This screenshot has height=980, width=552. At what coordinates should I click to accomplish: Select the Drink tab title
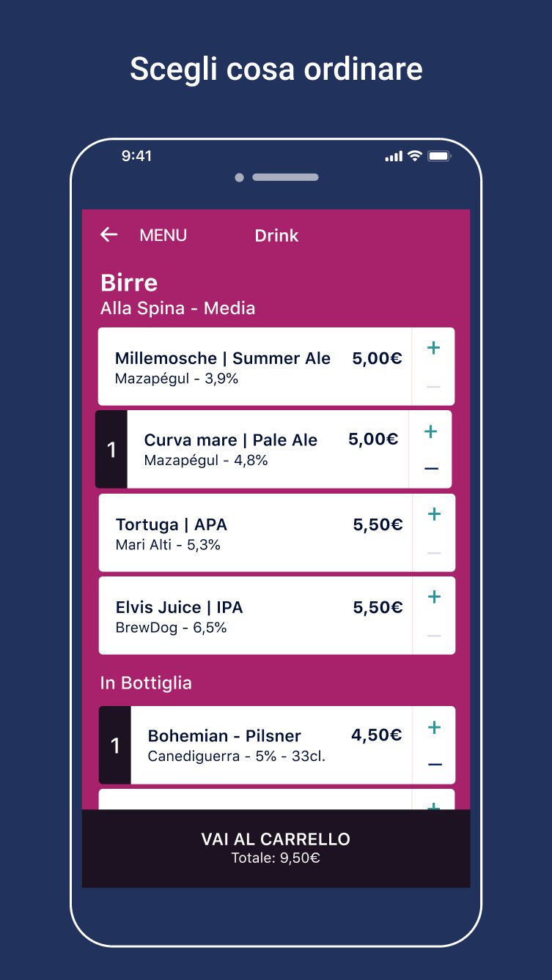click(276, 235)
